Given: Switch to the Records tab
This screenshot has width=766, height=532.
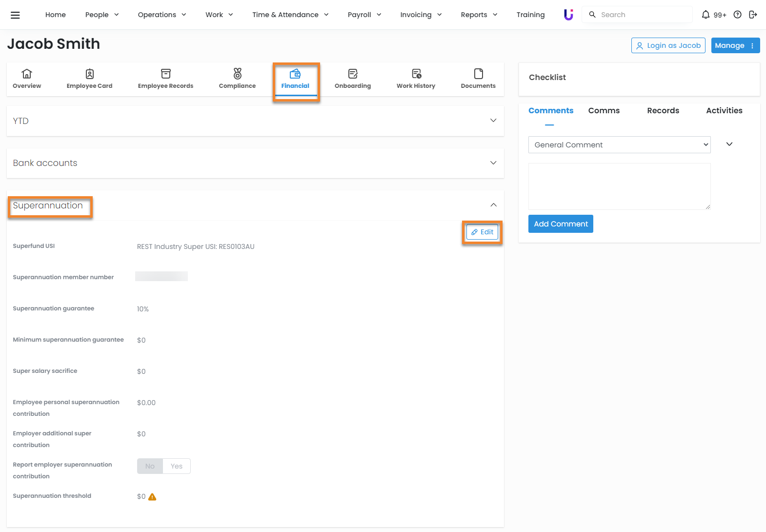Looking at the screenshot, I should click(x=663, y=111).
